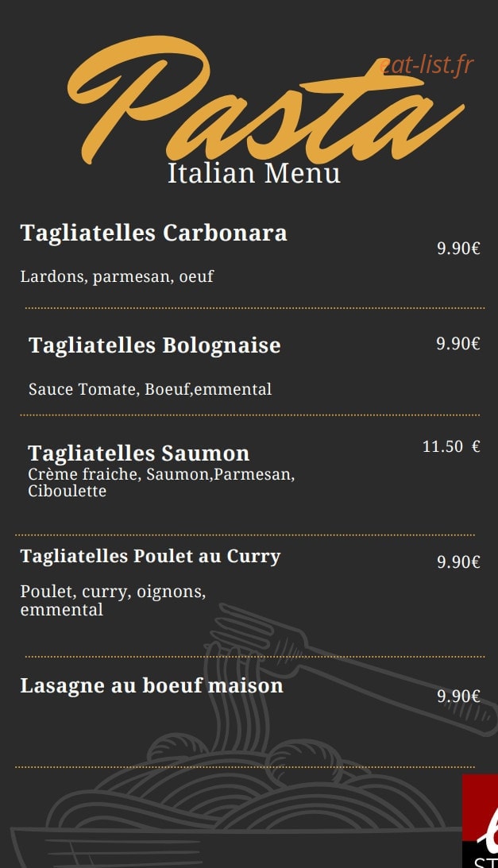The image size is (498, 868).
Task: Click the Carbonara 9.90€ price
Action: [x=458, y=248]
